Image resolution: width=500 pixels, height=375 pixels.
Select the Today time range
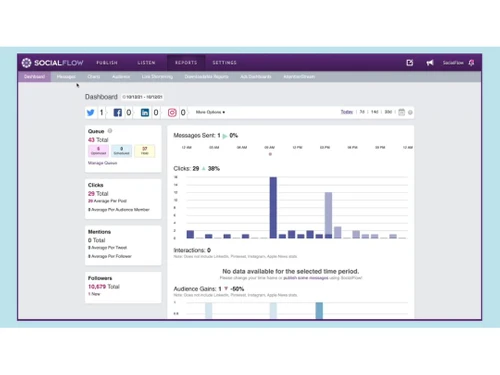pyautogui.click(x=347, y=112)
